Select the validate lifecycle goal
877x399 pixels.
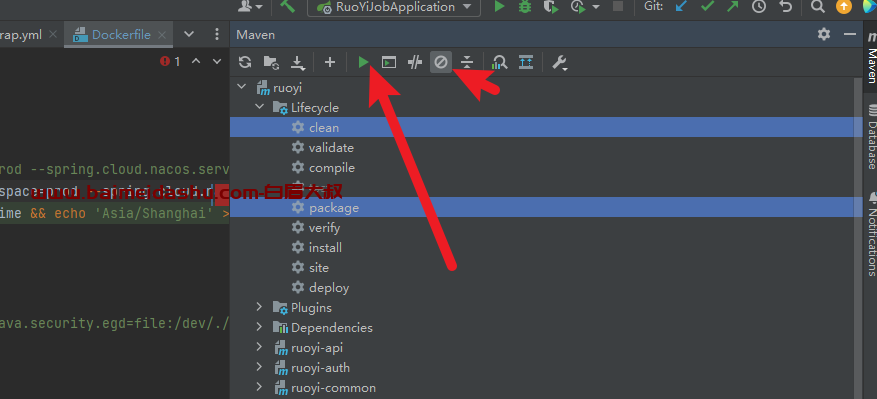(546, 148)
